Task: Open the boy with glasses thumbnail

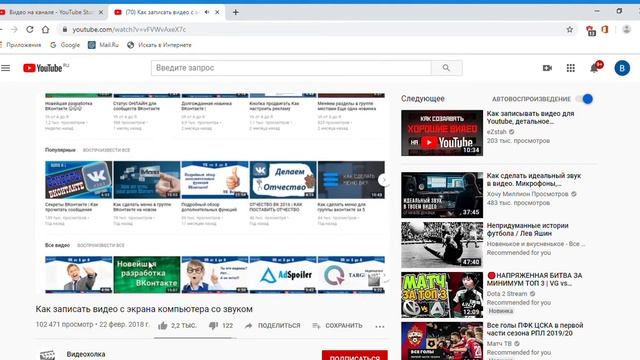Action: (x=215, y=275)
